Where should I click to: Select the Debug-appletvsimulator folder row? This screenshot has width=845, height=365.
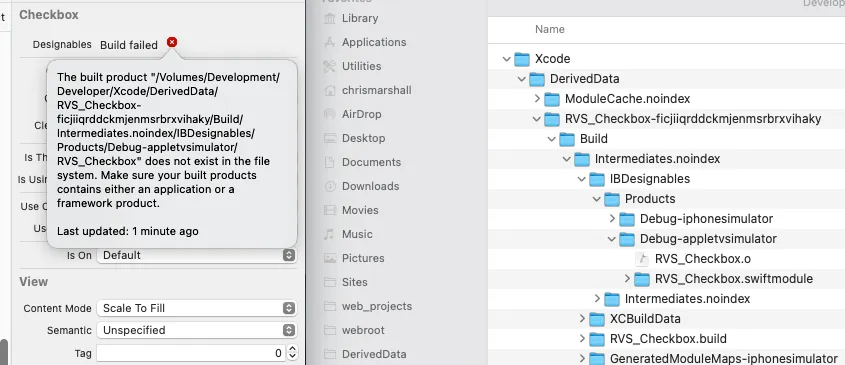pos(666,238)
